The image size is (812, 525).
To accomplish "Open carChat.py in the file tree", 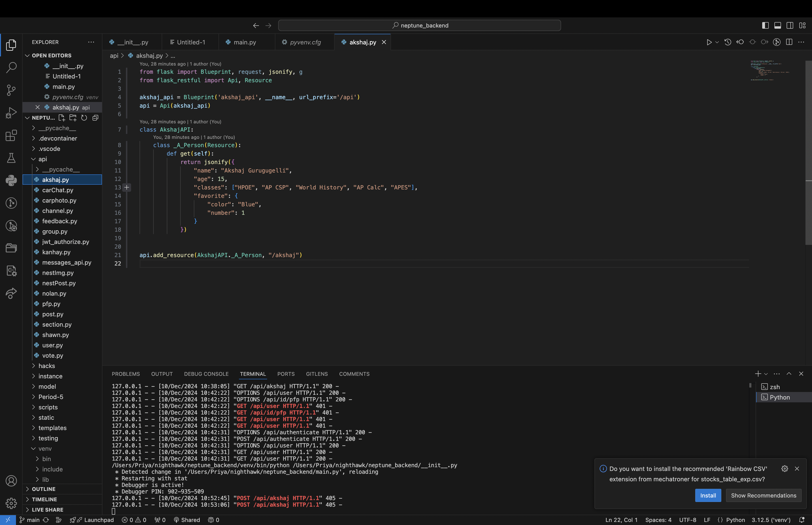I will pyautogui.click(x=62, y=190).
